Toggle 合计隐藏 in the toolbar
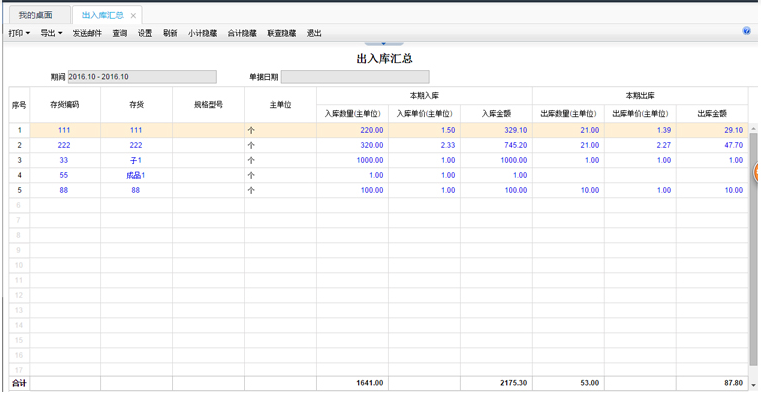This screenshot has height=395, width=761. (x=242, y=33)
